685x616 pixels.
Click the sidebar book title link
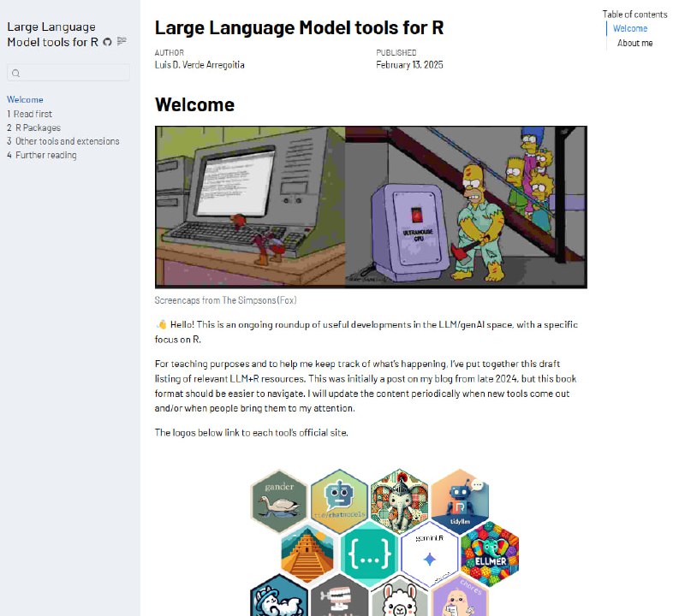52,34
